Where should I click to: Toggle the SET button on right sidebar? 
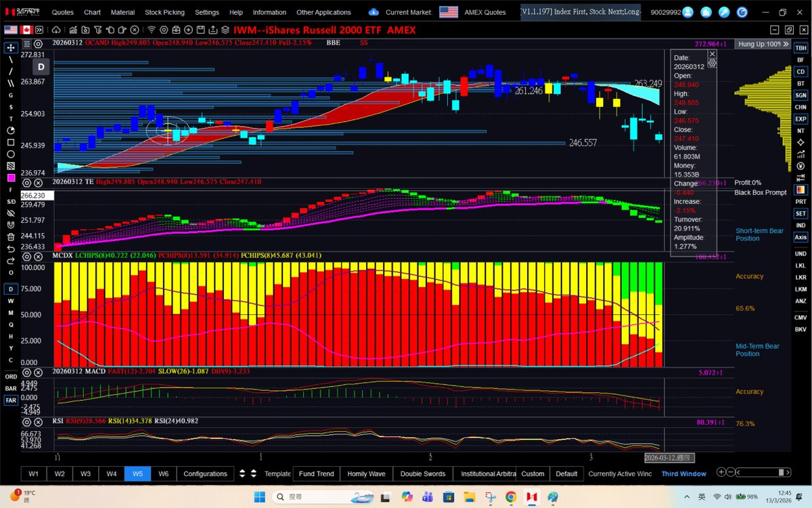(x=800, y=213)
